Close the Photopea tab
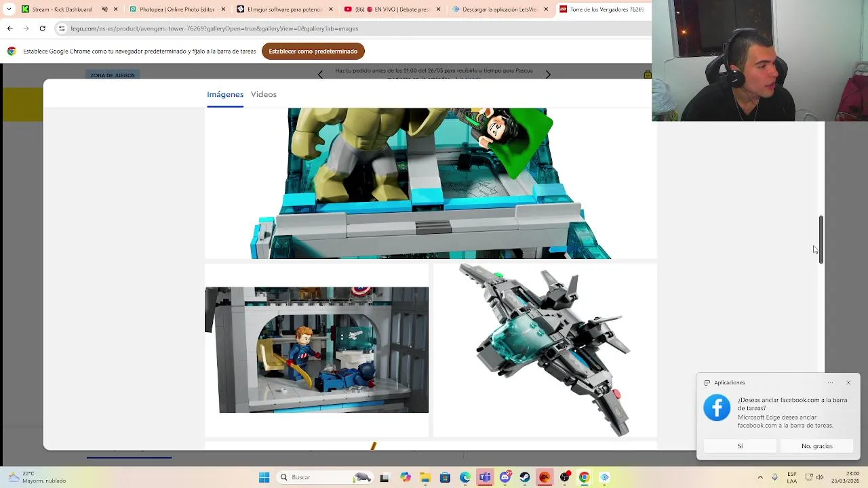 (223, 9)
